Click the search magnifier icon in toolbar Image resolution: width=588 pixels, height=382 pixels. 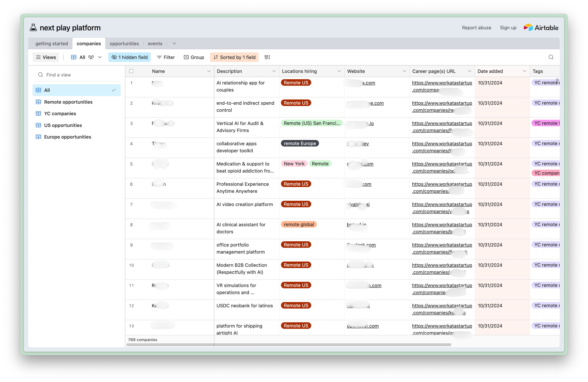coord(551,57)
